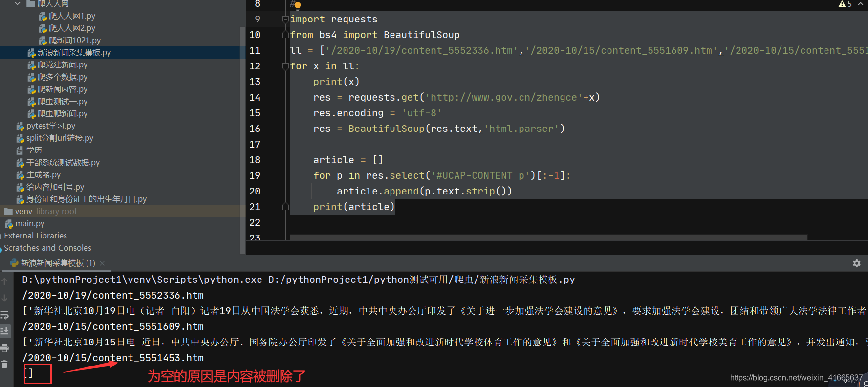868x387 pixels.
Task: Open 爬虫测试一.py file
Action: tap(63, 102)
